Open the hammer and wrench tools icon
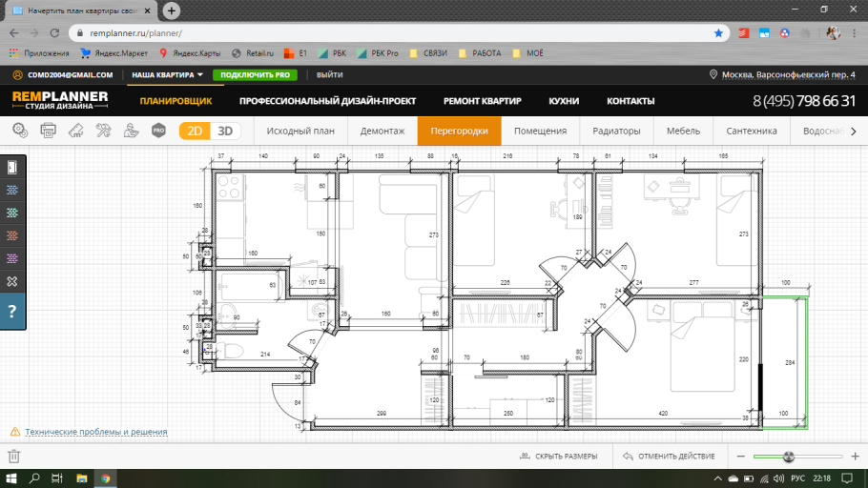The height and width of the screenshot is (488, 868). pos(104,131)
